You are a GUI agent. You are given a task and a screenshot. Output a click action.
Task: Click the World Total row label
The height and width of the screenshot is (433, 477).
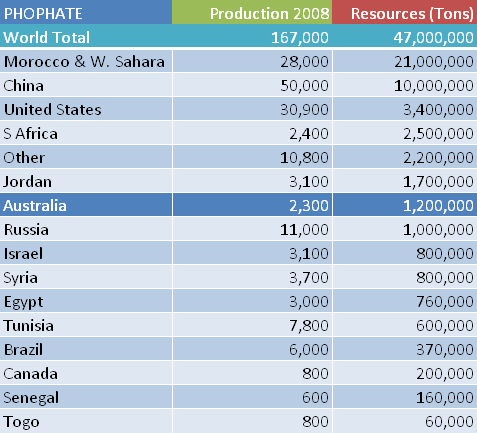[x=46, y=37]
